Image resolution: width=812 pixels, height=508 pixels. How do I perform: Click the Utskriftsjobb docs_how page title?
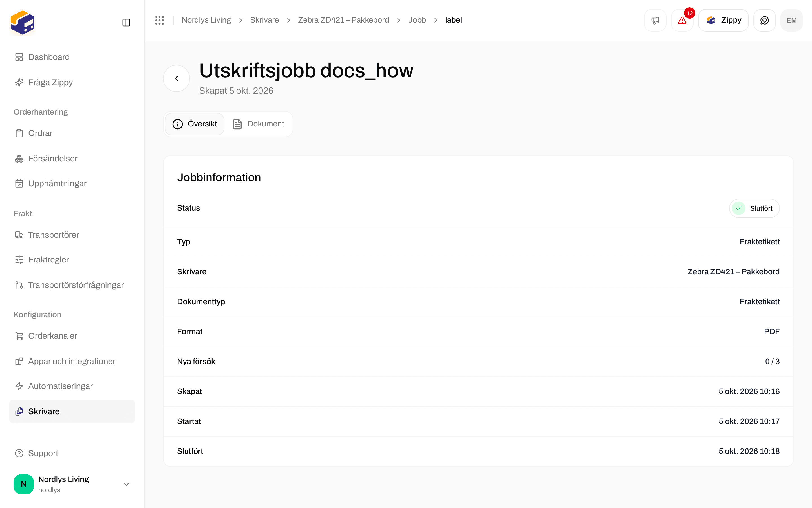click(306, 71)
